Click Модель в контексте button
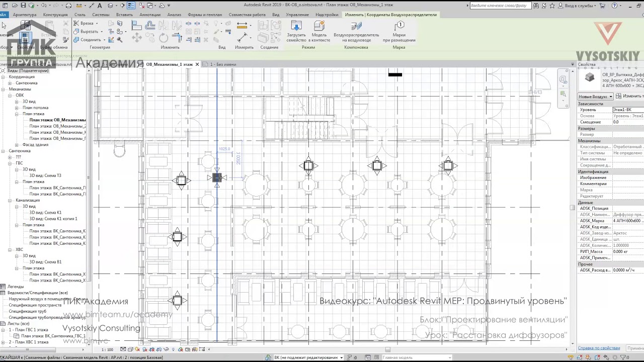Image resolution: width=644 pixels, height=362 pixels. (319, 31)
